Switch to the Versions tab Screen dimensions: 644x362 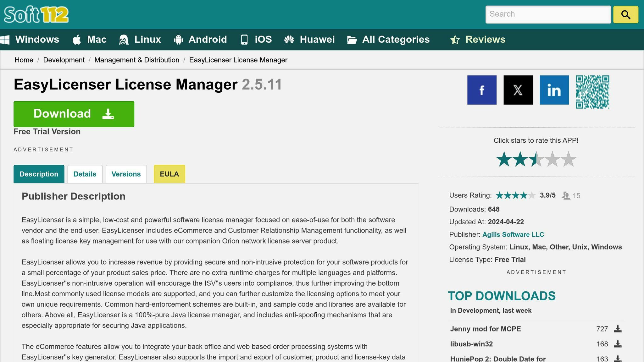(126, 174)
